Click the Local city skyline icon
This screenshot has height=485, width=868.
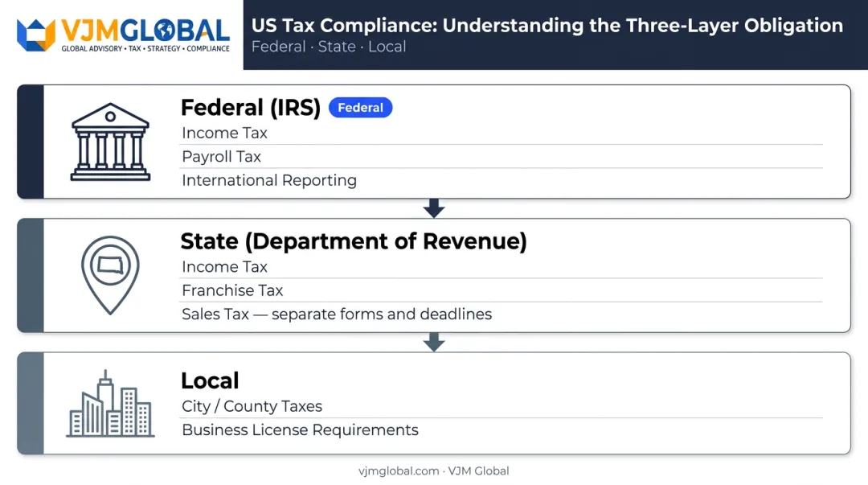(110, 404)
